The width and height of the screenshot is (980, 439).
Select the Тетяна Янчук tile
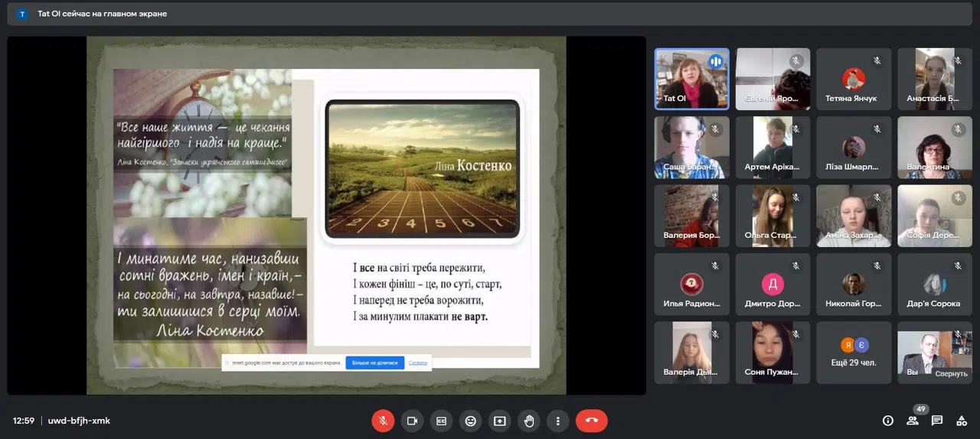[x=854, y=79]
